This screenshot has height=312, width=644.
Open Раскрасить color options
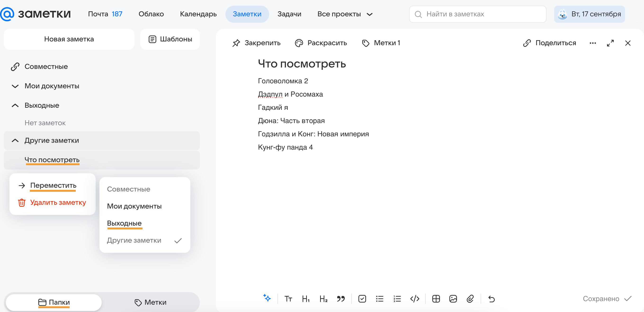point(321,43)
